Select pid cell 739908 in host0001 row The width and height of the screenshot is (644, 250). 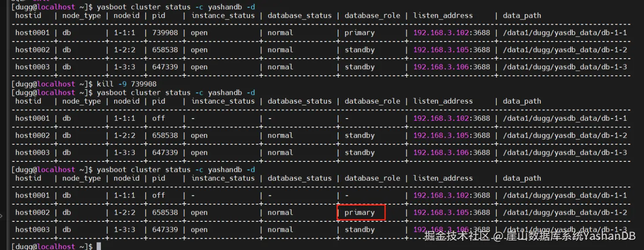tap(165, 33)
